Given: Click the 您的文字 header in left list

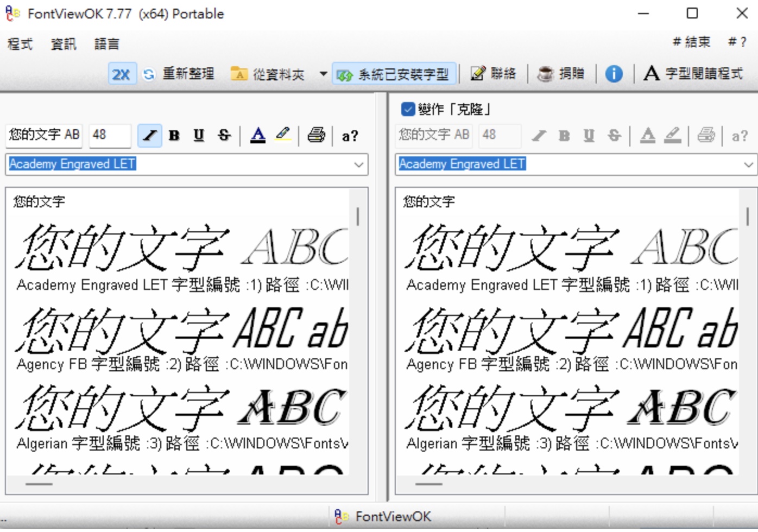Looking at the screenshot, I should (x=39, y=201).
